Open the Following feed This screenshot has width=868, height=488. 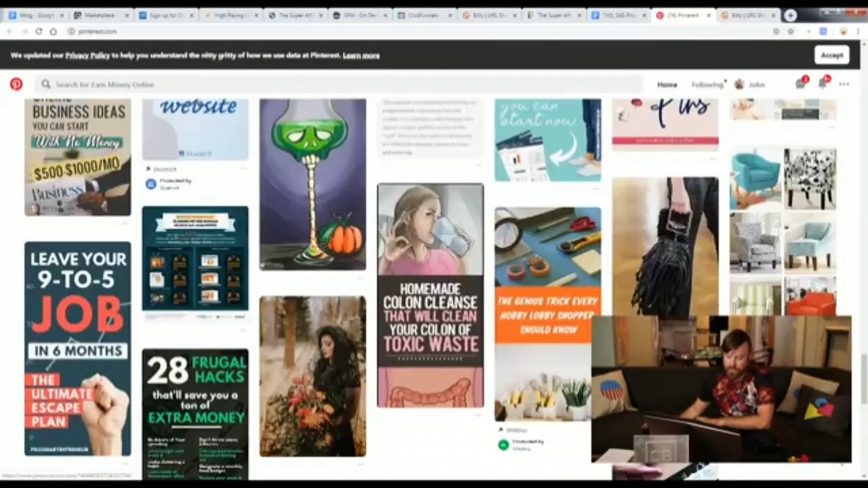pos(707,85)
